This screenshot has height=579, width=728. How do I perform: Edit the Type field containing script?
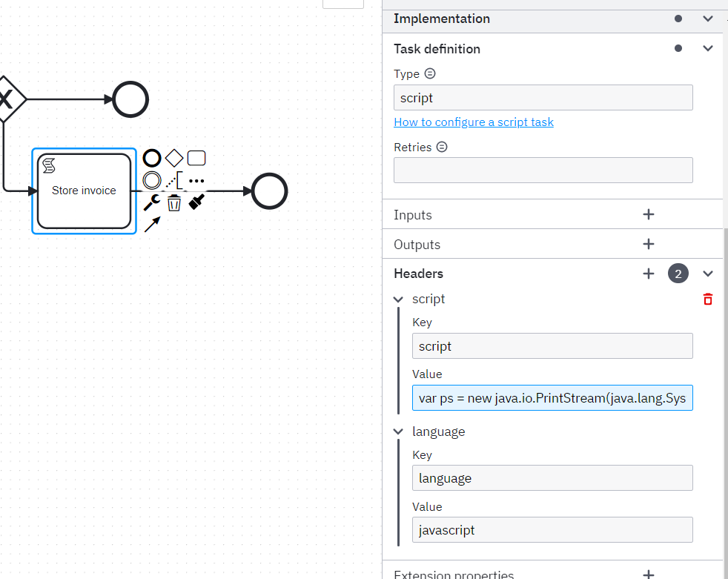click(x=543, y=98)
